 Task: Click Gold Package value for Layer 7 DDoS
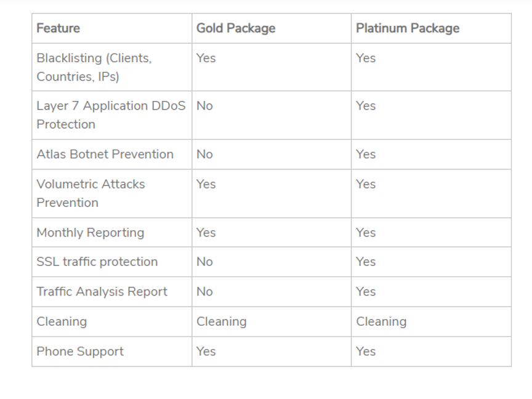(205, 106)
